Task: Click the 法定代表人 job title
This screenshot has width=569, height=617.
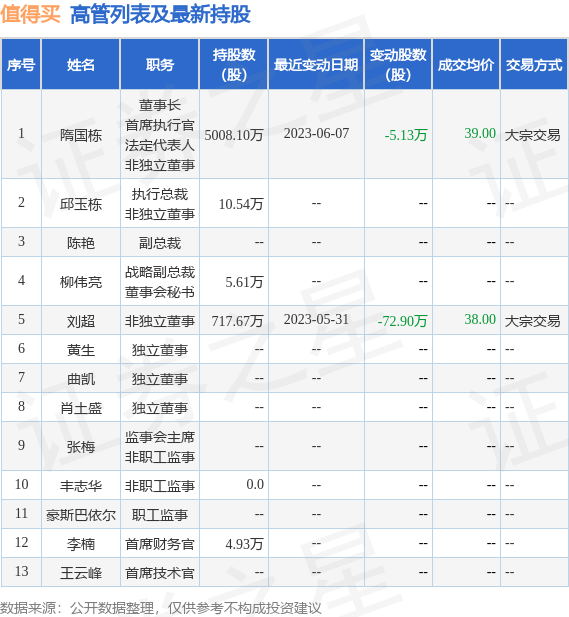Action: pos(159,145)
